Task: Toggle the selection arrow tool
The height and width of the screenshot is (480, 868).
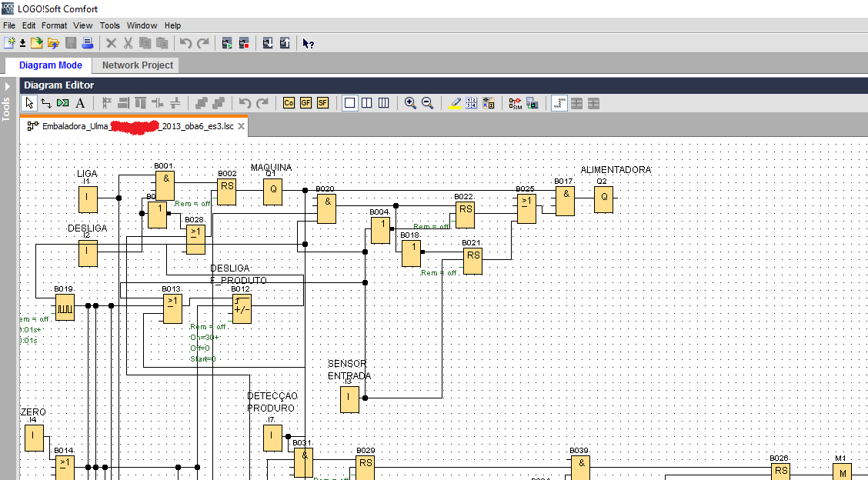Action: pos(29,103)
